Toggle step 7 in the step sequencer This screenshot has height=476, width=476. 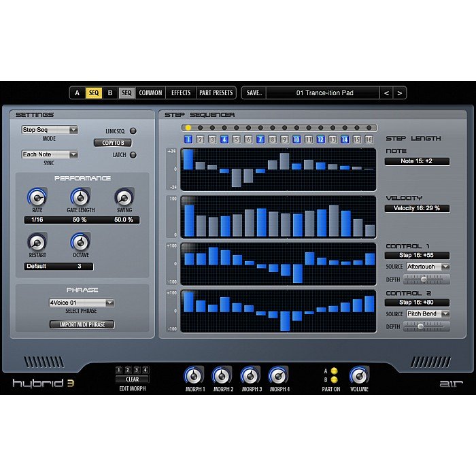coord(260,139)
